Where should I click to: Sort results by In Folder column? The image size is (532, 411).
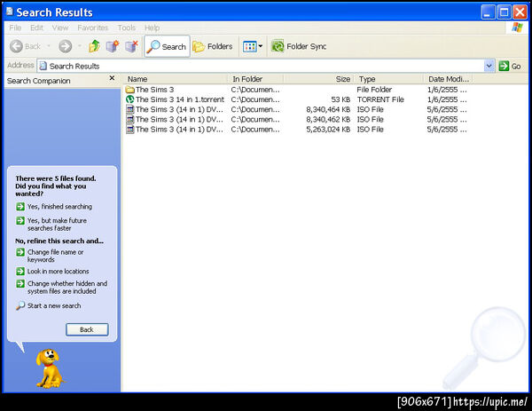pyautogui.click(x=255, y=79)
